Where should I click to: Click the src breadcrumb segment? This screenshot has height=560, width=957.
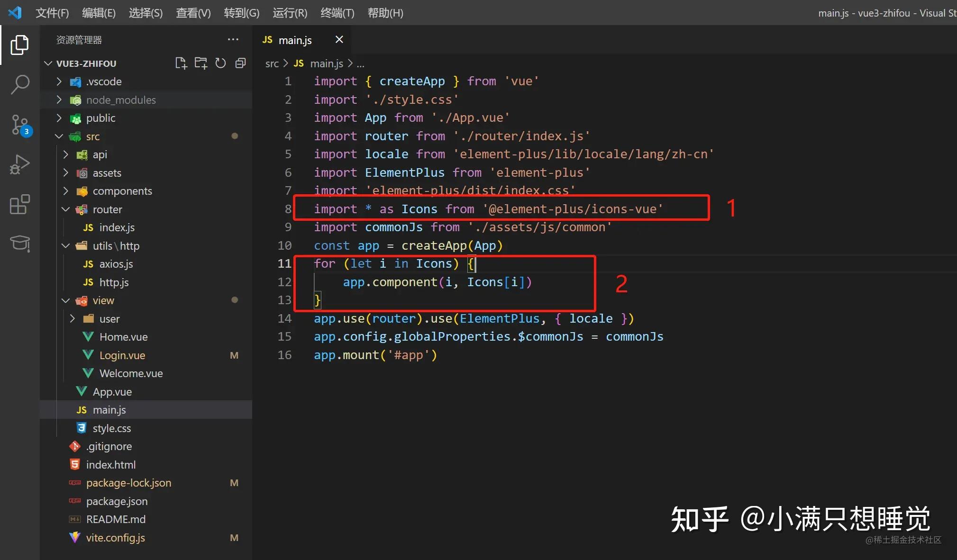(272, 63)
